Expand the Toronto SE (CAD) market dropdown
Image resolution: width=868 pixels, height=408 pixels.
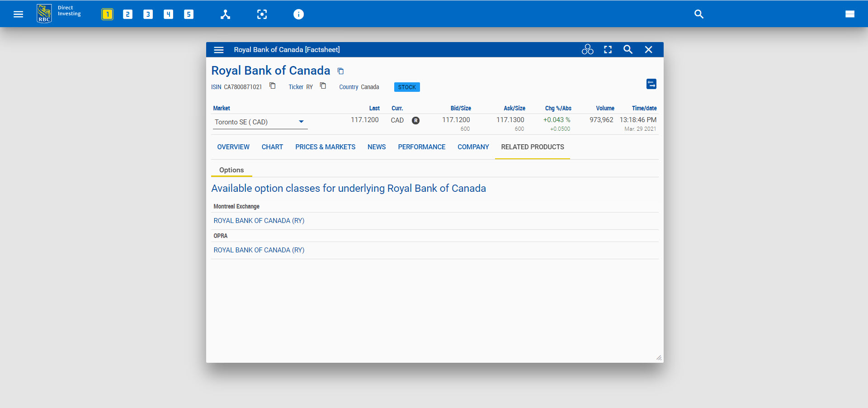pyautogui.click(x=301, y=122)
